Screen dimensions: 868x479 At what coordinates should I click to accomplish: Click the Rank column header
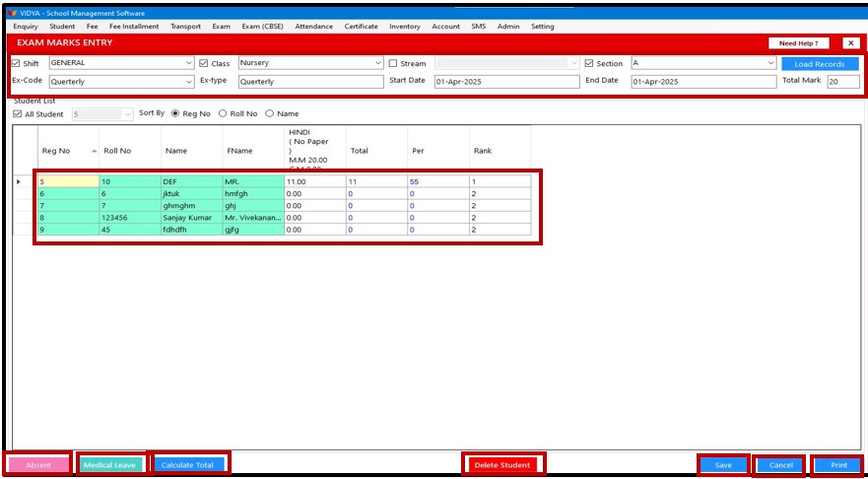click(x=500, y=151)
